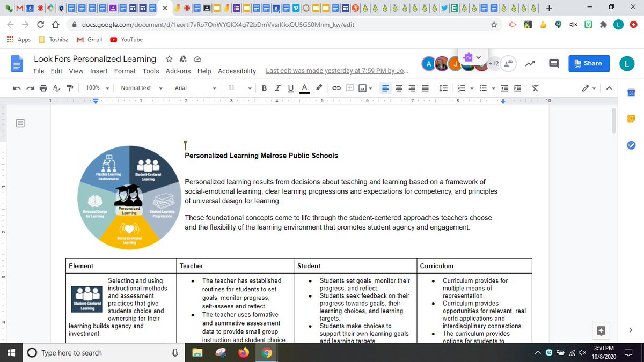Open Google Tasks in the side panel
This screenshot has width=644, height=362.
coord(631,145)
